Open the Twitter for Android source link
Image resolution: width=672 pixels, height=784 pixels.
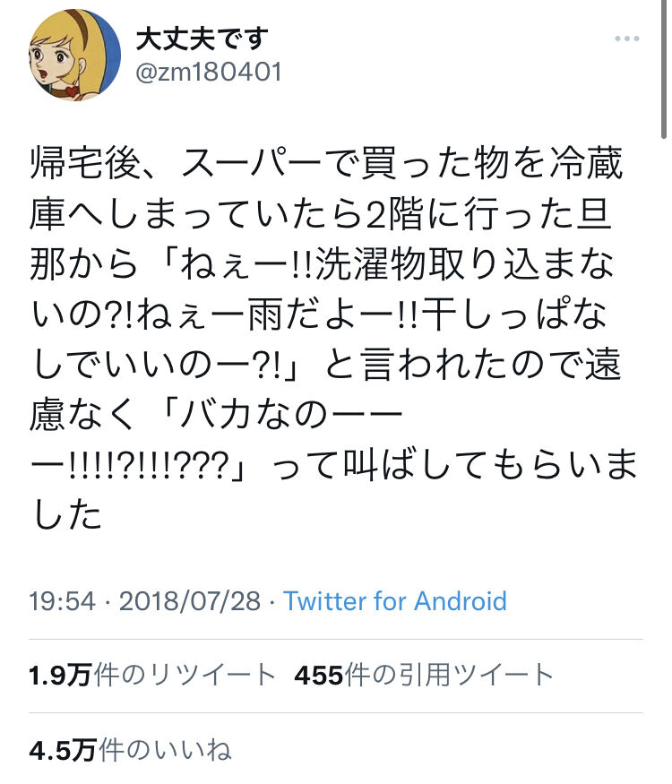click(x=395, y=601)
